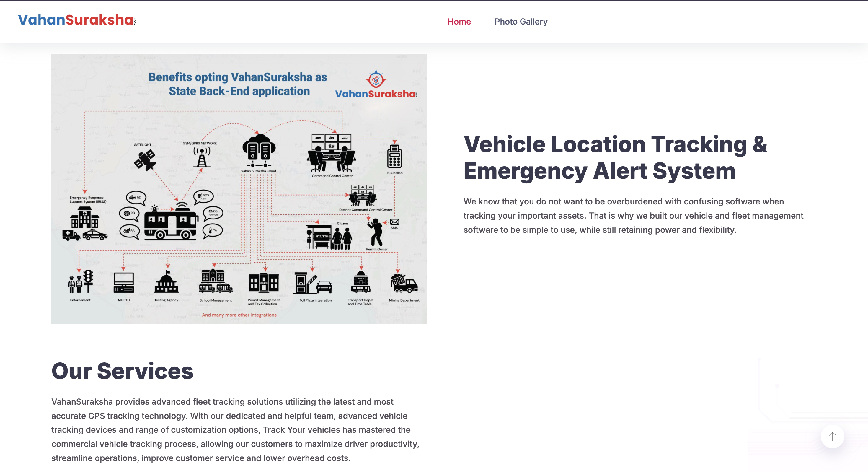
Task: Click the Command Control Center icon
Action: pyautogui.click(x=332, y=153)
